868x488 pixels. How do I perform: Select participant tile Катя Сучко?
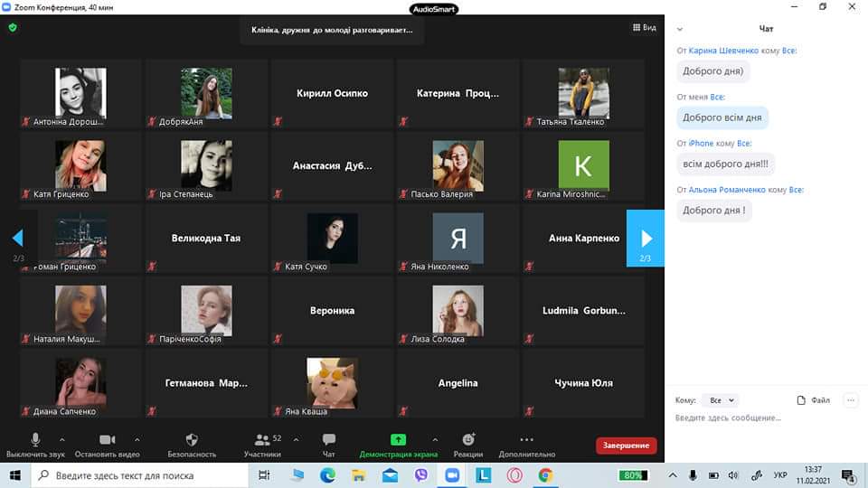[x=332, y=239]
